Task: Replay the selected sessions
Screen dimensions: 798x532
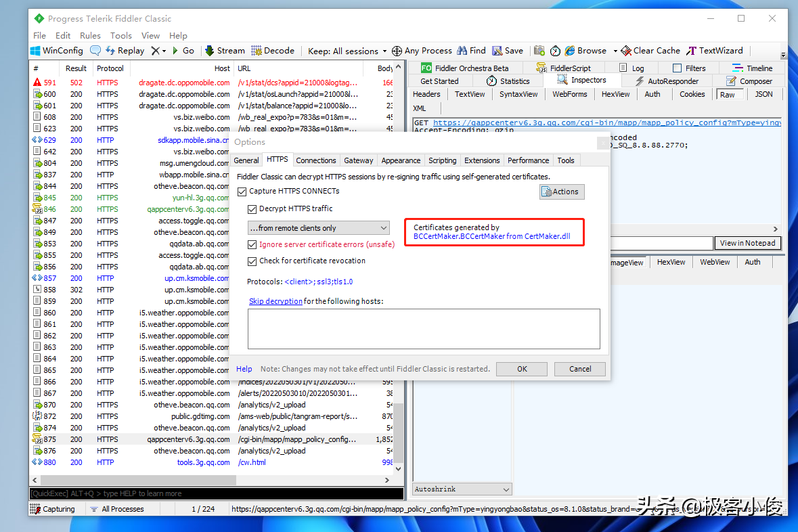Action: click(125, 51)
